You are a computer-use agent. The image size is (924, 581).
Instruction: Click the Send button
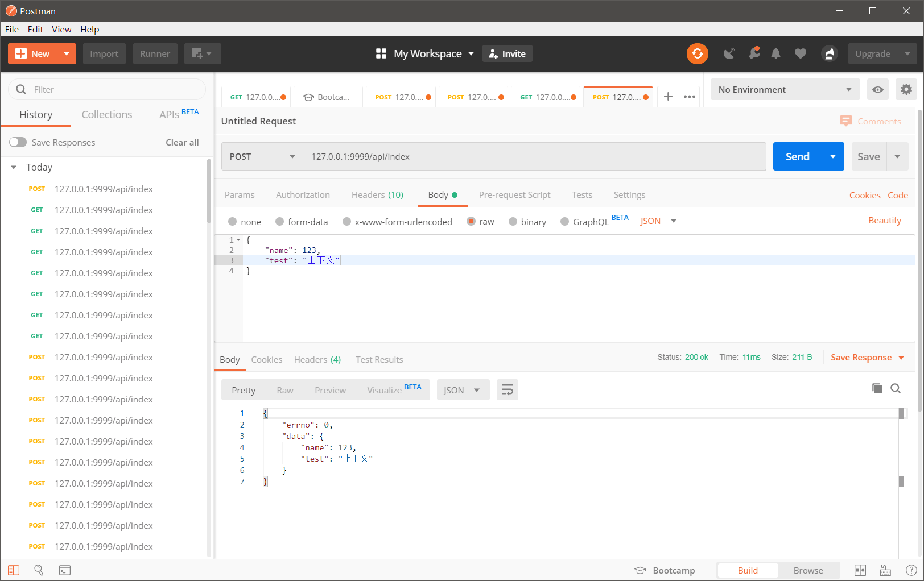(x=797, y=156)
